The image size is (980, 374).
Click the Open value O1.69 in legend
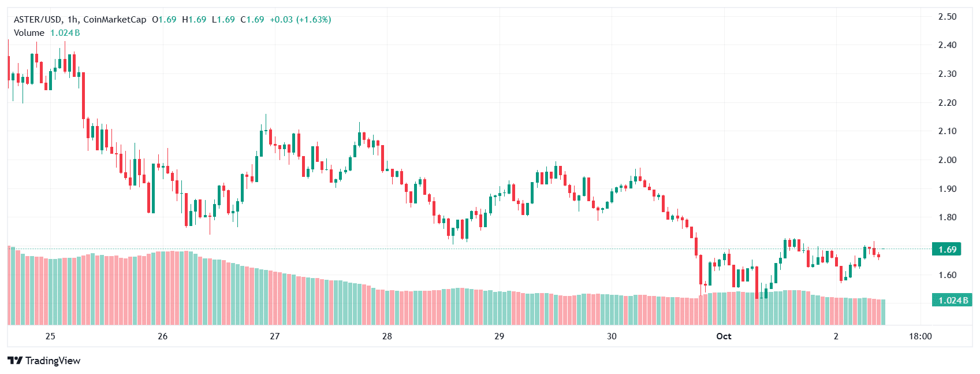pyautogui.click(x=164, y=20)
